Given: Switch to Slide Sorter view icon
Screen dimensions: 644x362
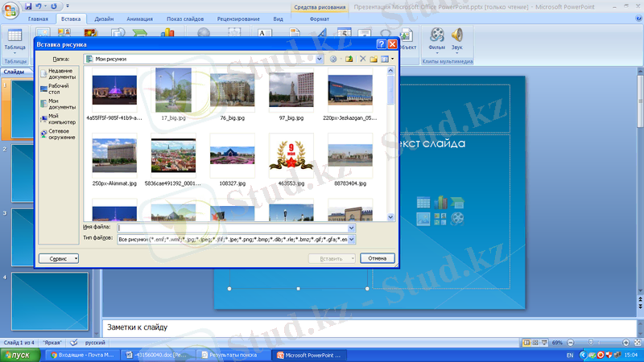Looking at the screenshot, I should [535, 343].
